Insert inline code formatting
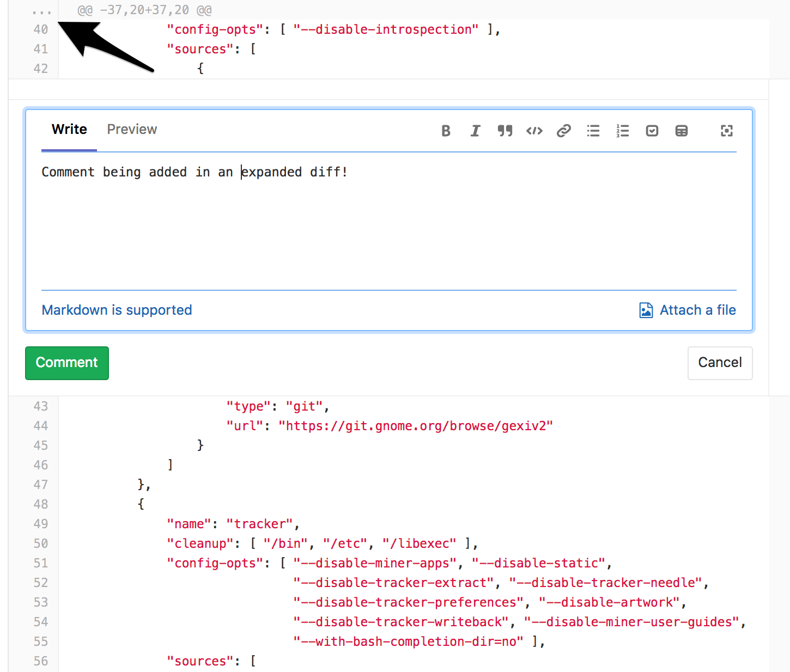Image resolution: width=790 pixels, height=672 pixels. pos(534,131)
